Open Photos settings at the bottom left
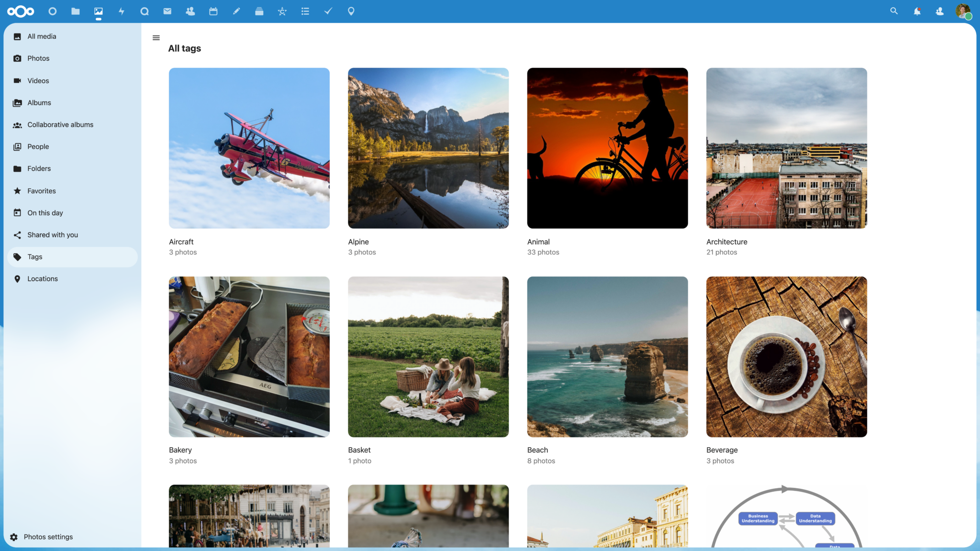Viewport: 980px width, 551px height. 48,537
